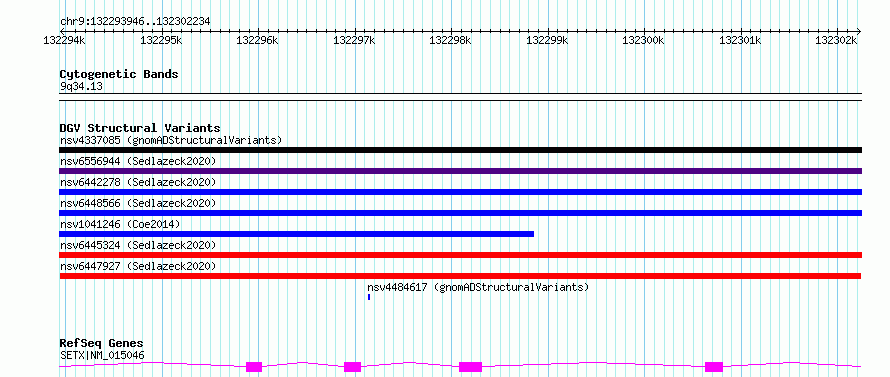
Task: Click the blue nsv6442278 variant bar
Action: click(x=460, y=192)
